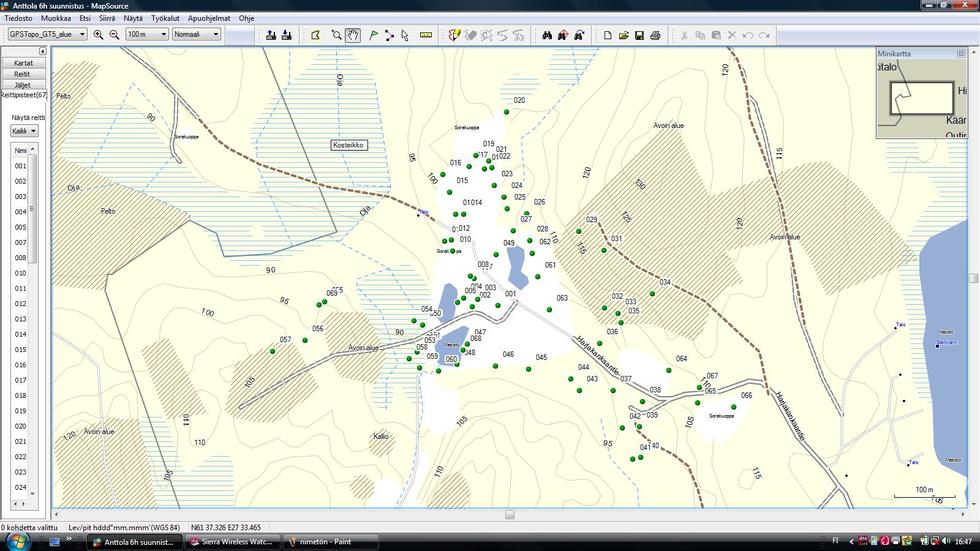This screenshot has height=551, width=980.
Task: Switch to Paint in the taskbar
Action: click(330, 542)
